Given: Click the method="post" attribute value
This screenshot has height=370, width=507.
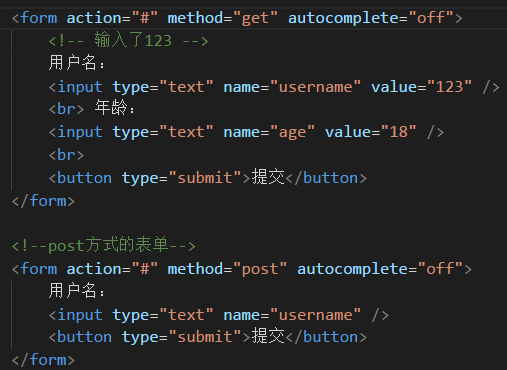Looking at the screenshot, I should pos(260,269).
